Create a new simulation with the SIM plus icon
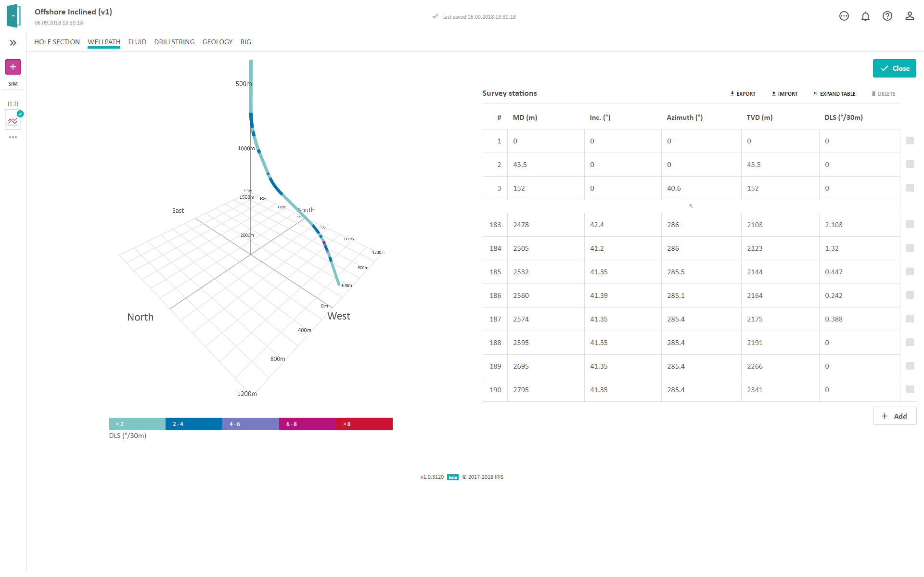 [x=13, y=67]
